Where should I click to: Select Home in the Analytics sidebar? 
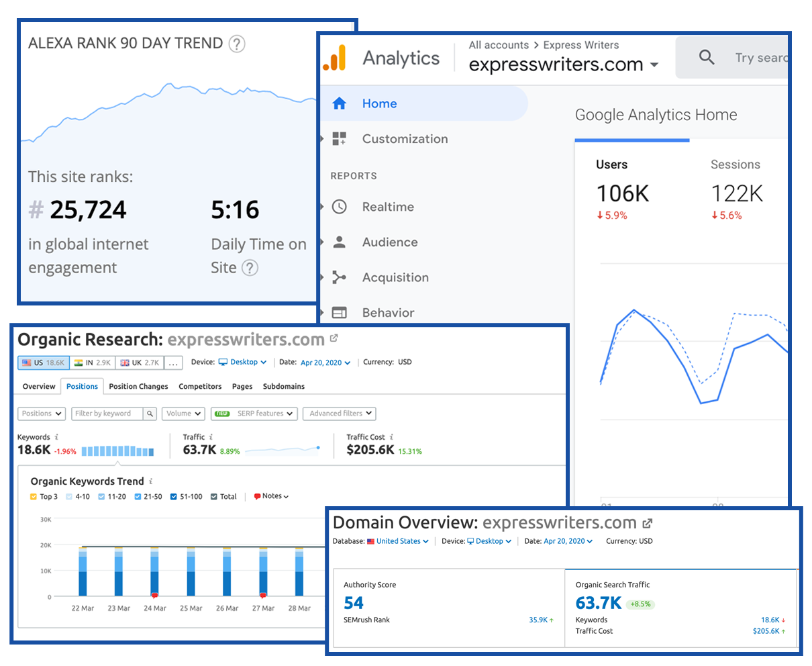point(424,103)
